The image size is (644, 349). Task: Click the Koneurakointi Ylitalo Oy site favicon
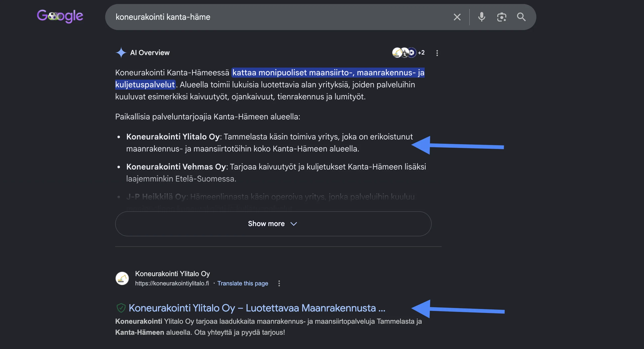point(122,278)
